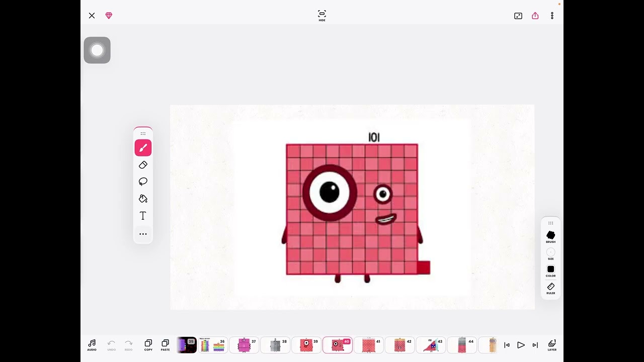644x362 pixels.
Task: Select the current frame 40 thumbnail
Action: [x=338, y=345]
